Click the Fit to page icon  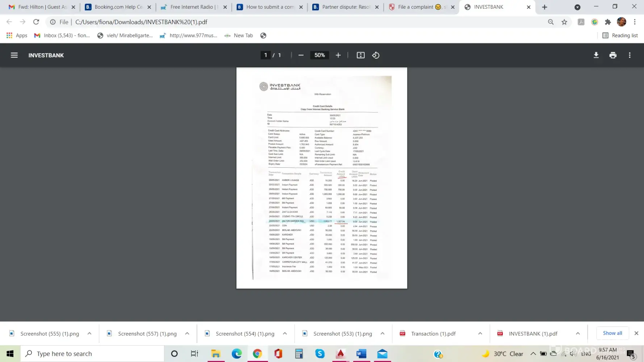pos(360,55)
